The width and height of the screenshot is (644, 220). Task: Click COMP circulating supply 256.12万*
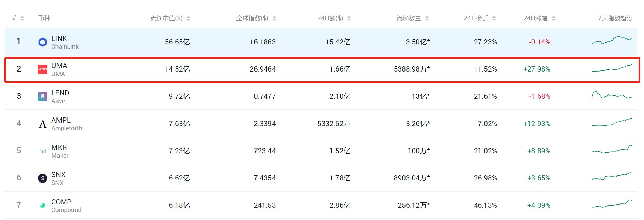[x=414, y=205]
